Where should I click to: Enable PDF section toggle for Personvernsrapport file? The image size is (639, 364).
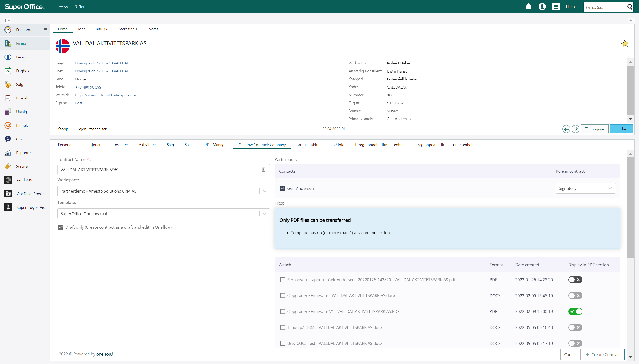(x=575, y=279)
